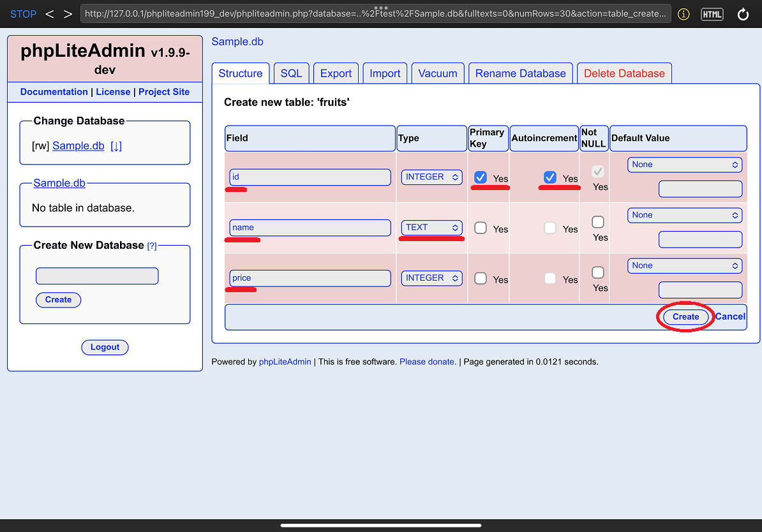
Task: Switch to the Structure tab
Action: (241, 73)
